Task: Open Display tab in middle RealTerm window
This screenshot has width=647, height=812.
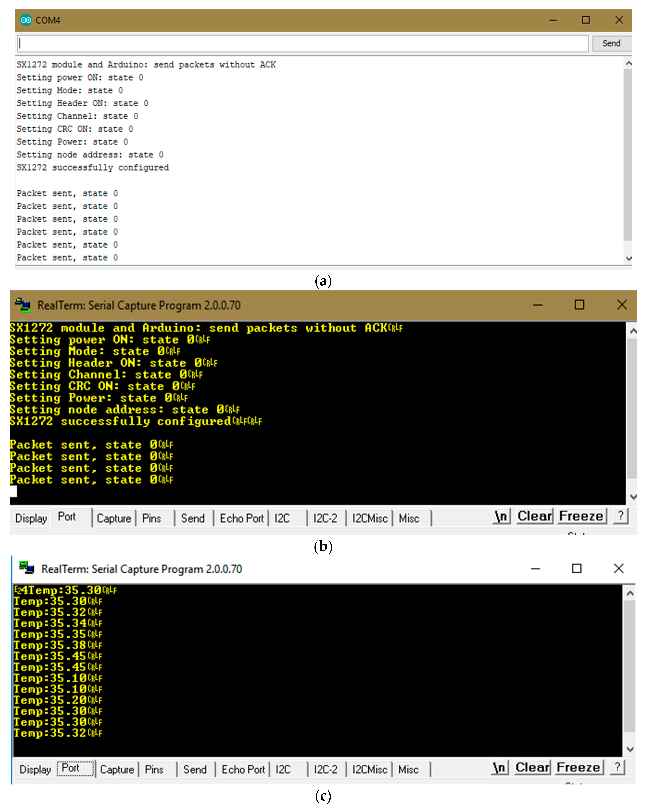Action: click(31, 518)
